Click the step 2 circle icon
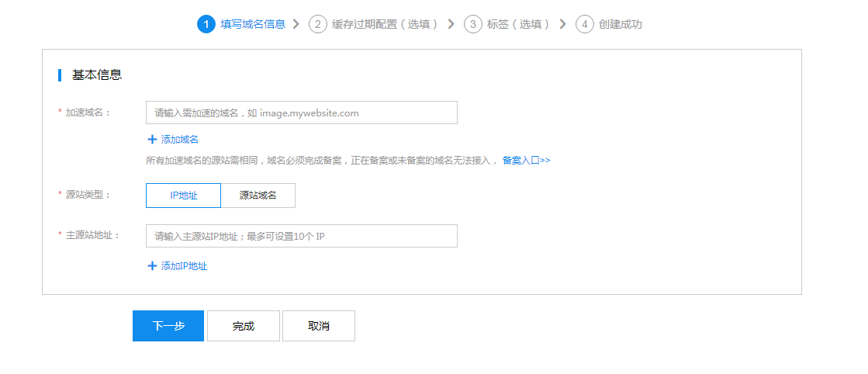 (318, 24)
